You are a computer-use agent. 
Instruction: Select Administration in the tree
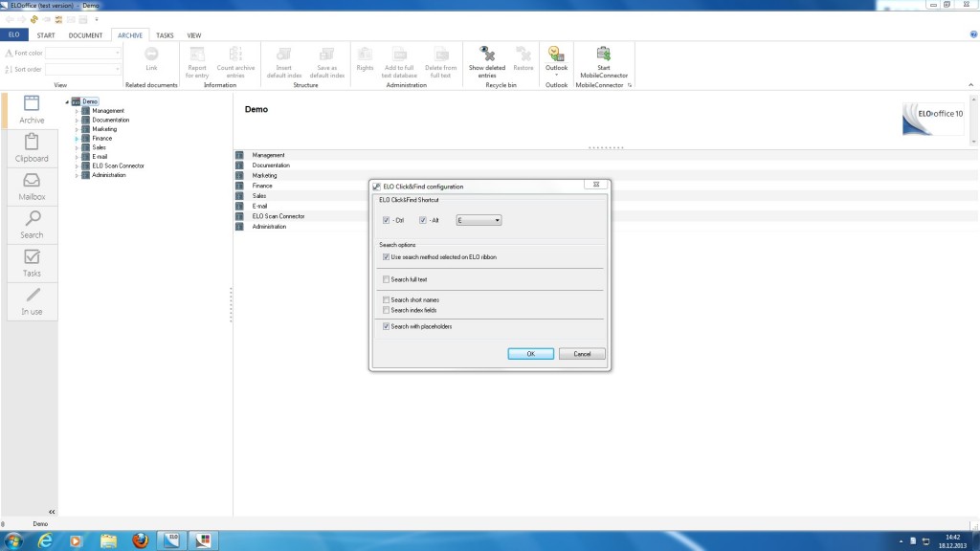(x=109, y=176)
